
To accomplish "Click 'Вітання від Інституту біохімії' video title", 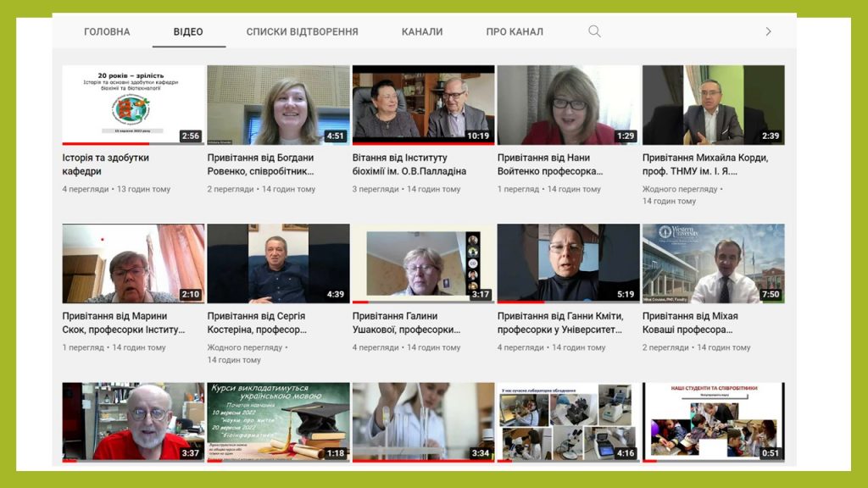I will 409,164.
